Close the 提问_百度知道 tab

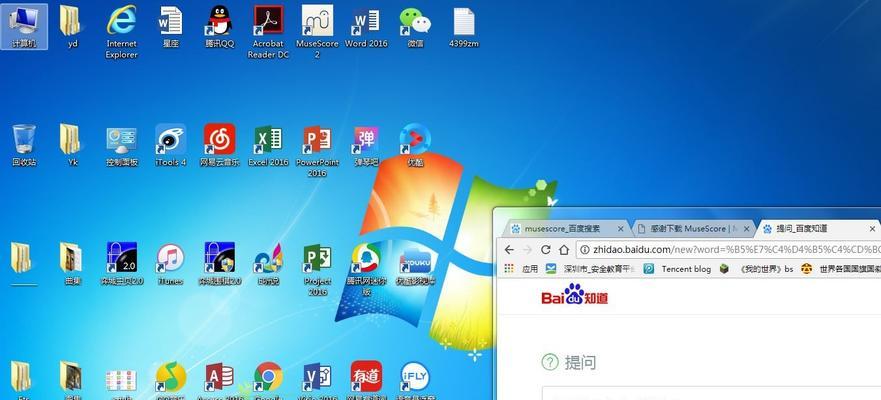[x=873, y=229]
